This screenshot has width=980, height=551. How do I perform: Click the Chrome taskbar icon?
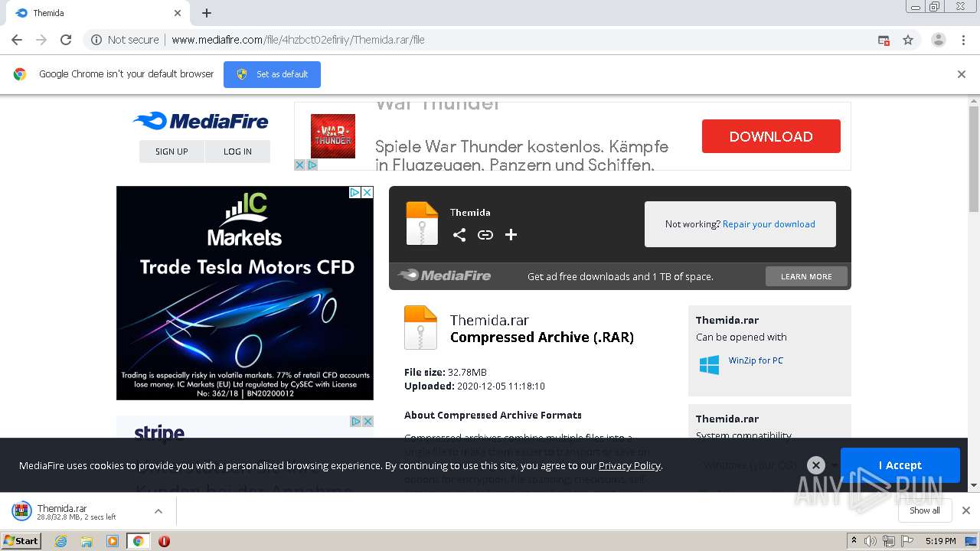138,541
